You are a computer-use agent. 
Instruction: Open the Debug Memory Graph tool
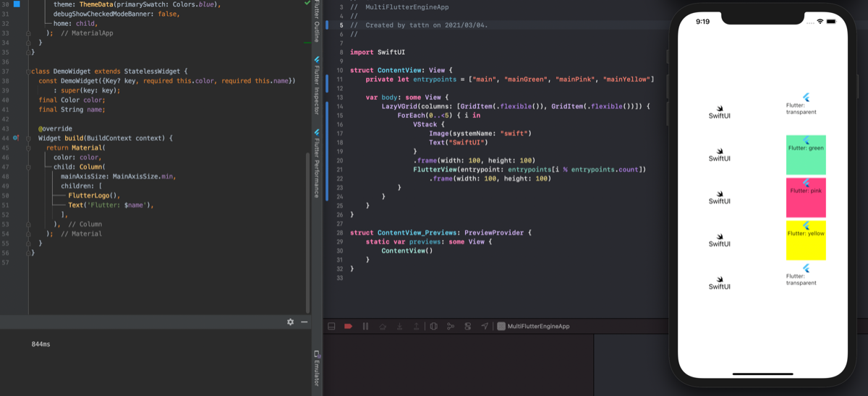pos(451,326)
